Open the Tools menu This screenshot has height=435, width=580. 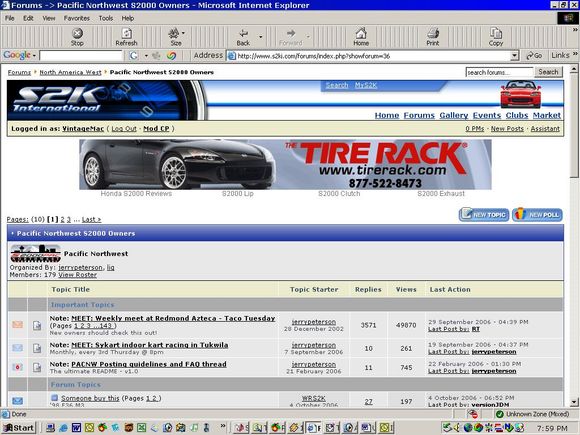[106, 18]
